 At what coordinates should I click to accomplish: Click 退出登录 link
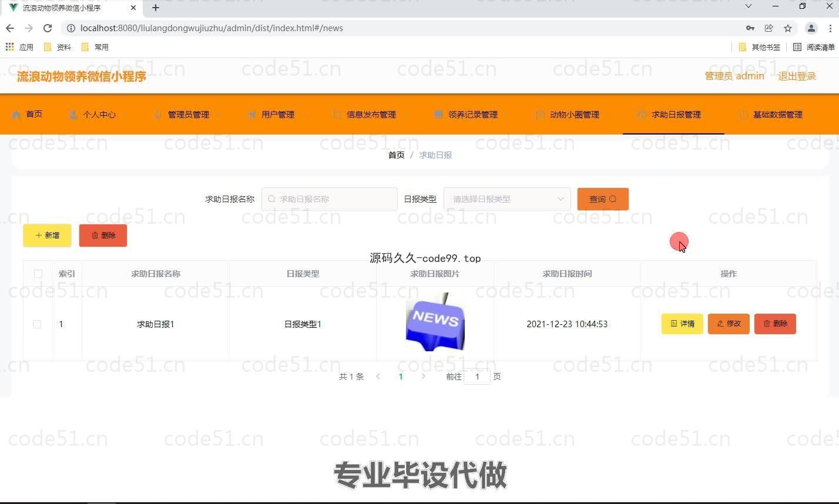pyautogui.click(x=797, y=76)
